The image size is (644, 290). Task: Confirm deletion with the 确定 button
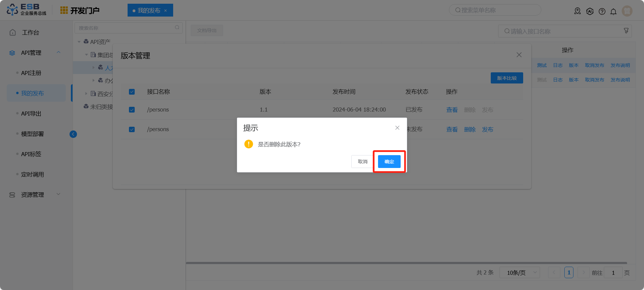[x=389, y=162]
